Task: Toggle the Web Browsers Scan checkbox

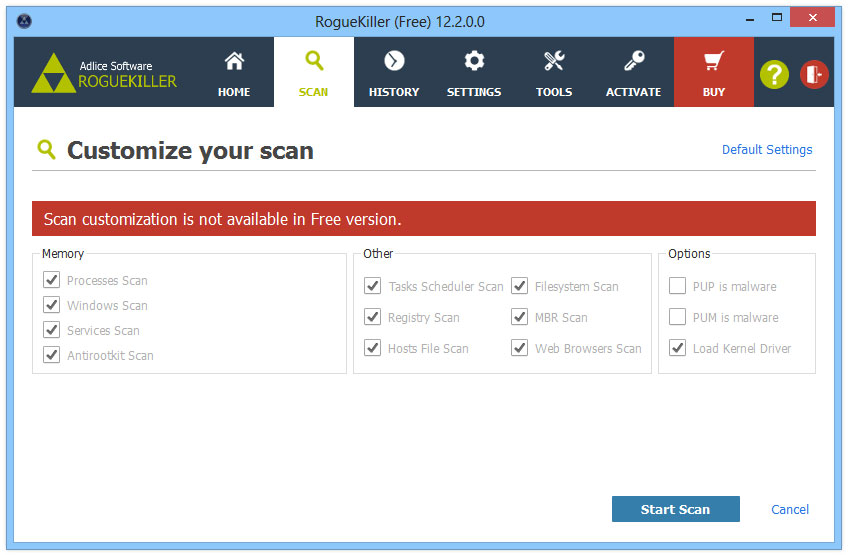Action: click(x=520, y=348)
